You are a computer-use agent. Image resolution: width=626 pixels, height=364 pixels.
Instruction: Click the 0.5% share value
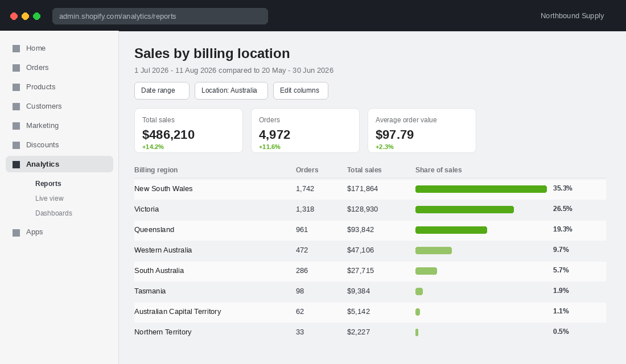pos(561,331)
